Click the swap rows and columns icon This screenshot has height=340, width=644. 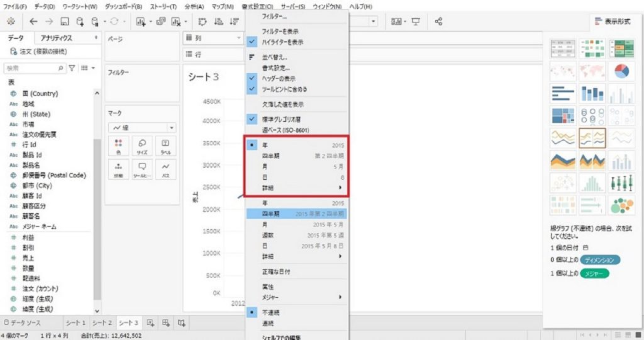tap(203, 21)
